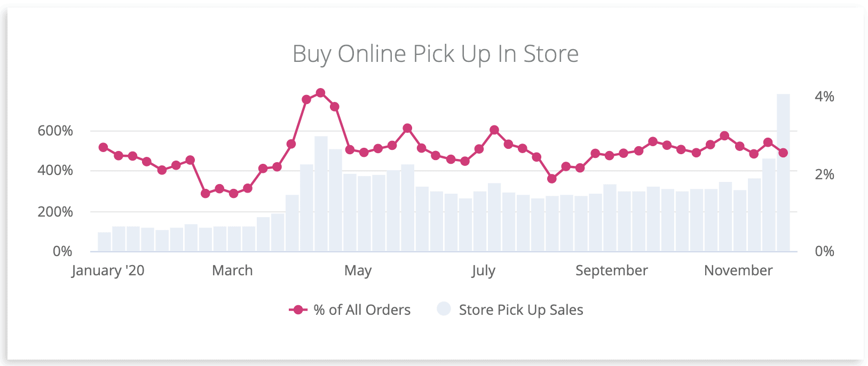Click the first bar above January '20
The image size is (868, 366).
tap(104, 242)
